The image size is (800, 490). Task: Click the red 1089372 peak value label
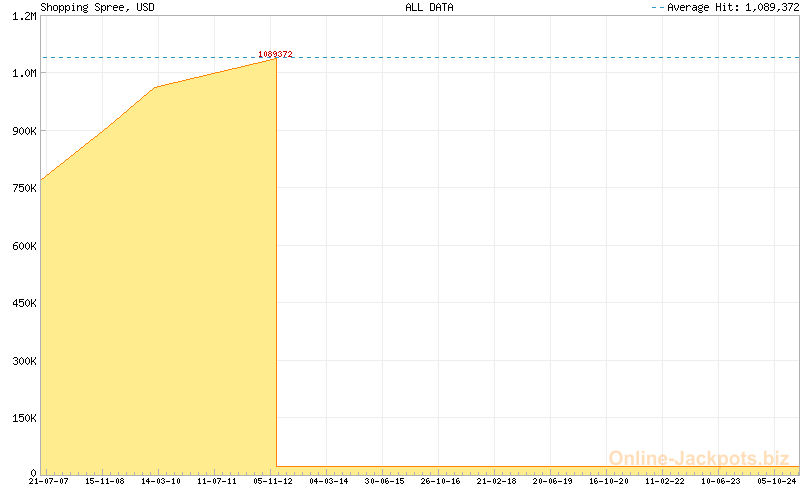click(x=275, y=54)
